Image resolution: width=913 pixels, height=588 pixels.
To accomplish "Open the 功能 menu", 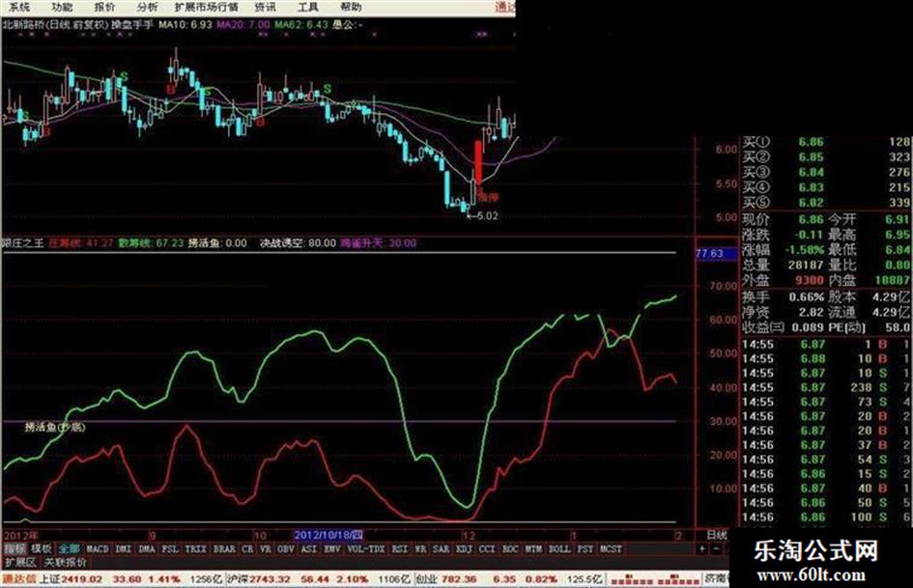I will [62, 8].
